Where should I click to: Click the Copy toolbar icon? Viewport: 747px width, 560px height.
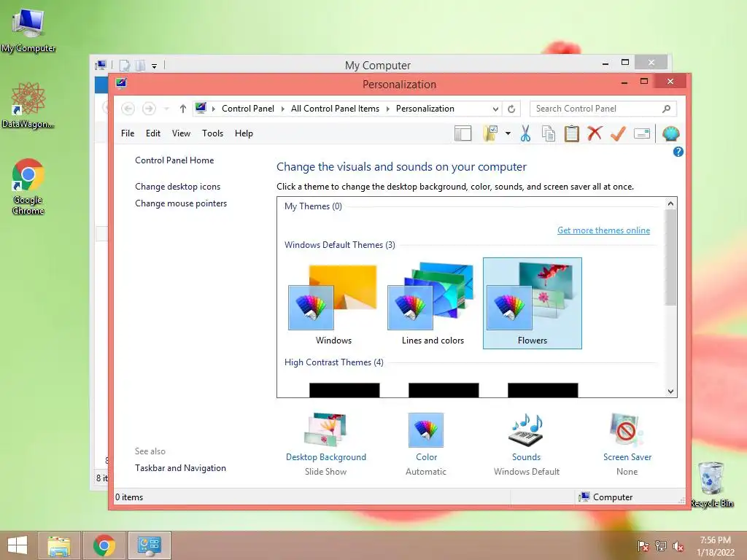pyautogui.click(x=549, y=134)
